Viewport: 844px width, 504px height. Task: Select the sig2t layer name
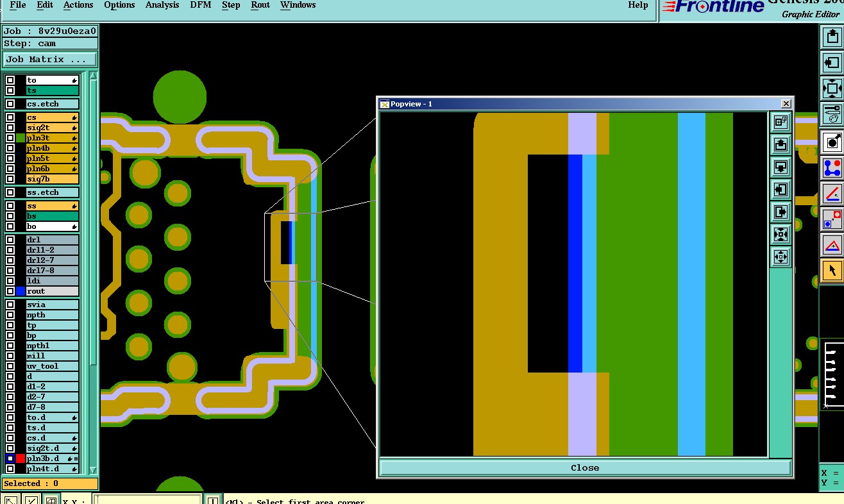(x=53, y=128)
